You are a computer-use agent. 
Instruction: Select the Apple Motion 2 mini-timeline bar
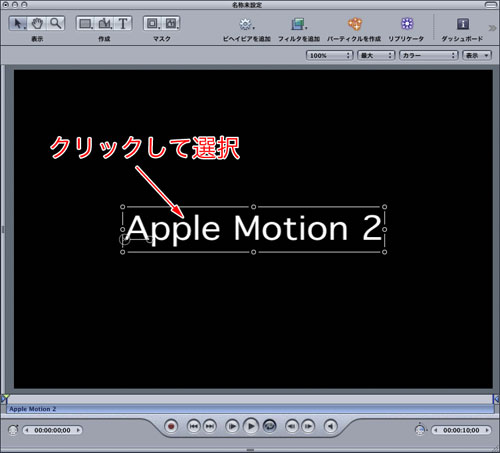(250, 409)
